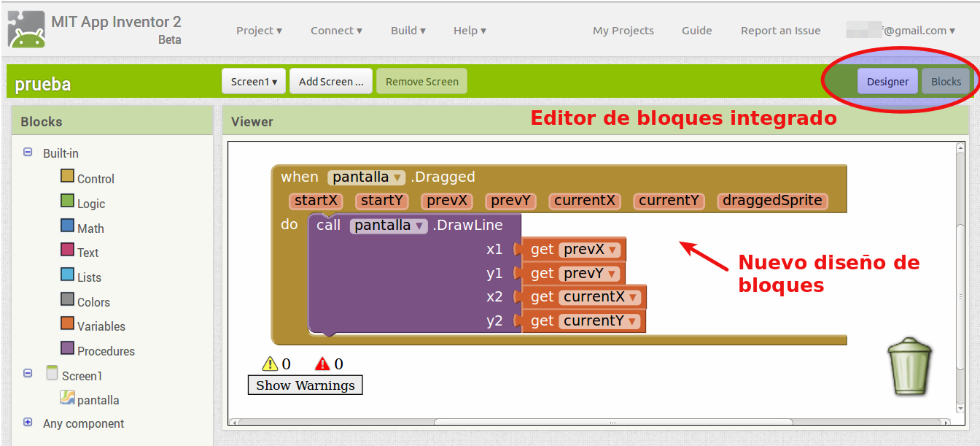980x446 pixels.
Task: Open the Control blocks drawer
Action: 87,177
